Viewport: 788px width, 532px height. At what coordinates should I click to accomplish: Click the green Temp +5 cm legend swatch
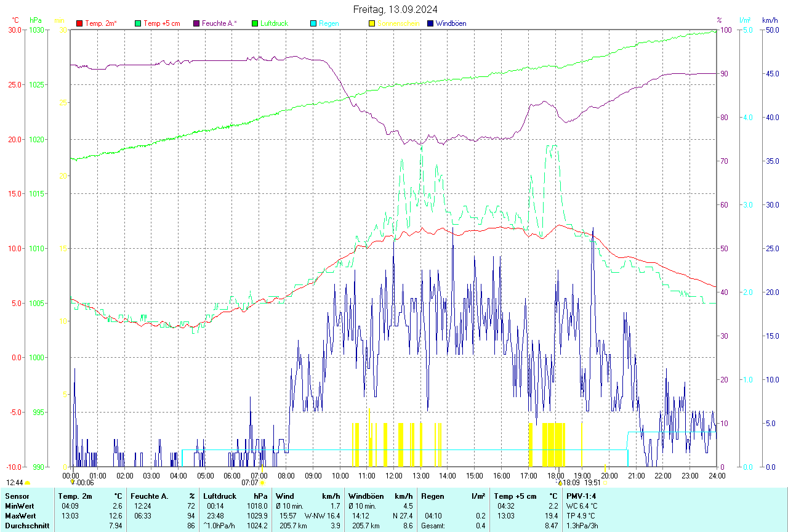click(138, 23)
